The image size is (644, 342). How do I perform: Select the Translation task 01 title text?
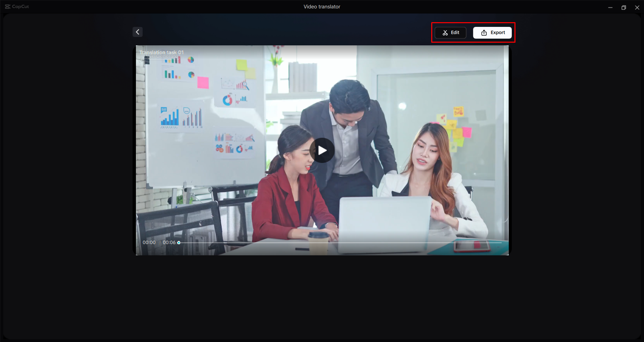click(x=162, y=52)
